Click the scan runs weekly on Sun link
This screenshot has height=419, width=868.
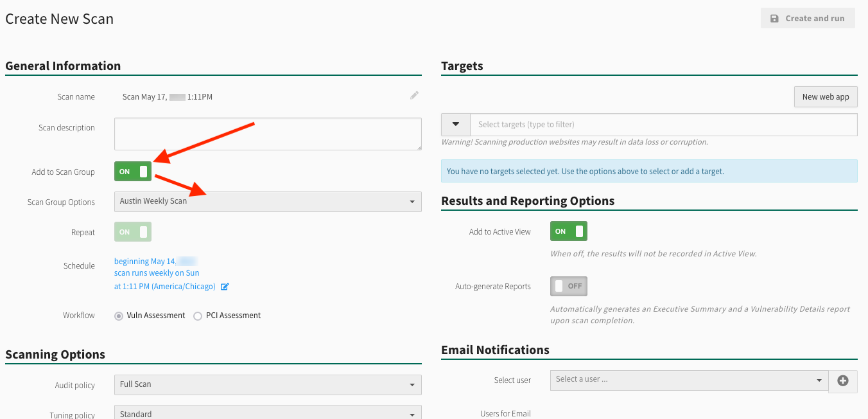coord(157,273)
